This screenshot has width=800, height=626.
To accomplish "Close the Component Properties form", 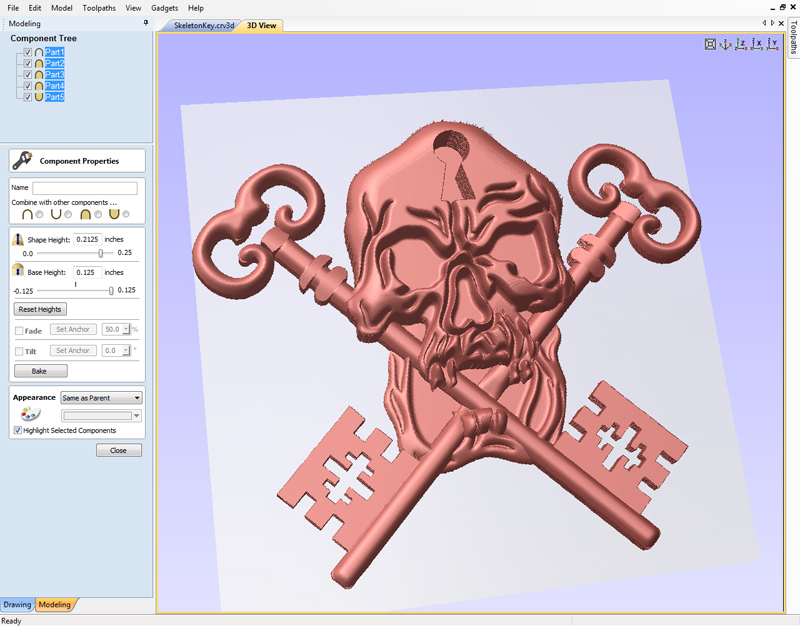I will click(118, 450).
